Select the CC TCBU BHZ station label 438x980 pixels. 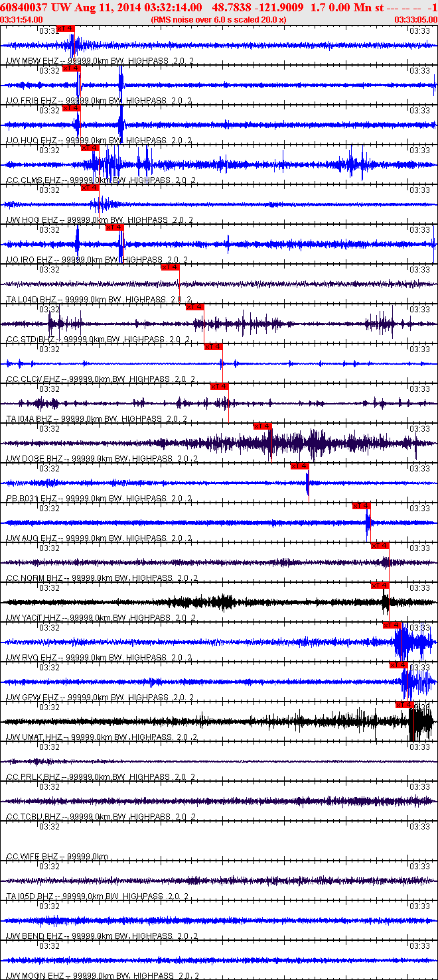[102, 816]
